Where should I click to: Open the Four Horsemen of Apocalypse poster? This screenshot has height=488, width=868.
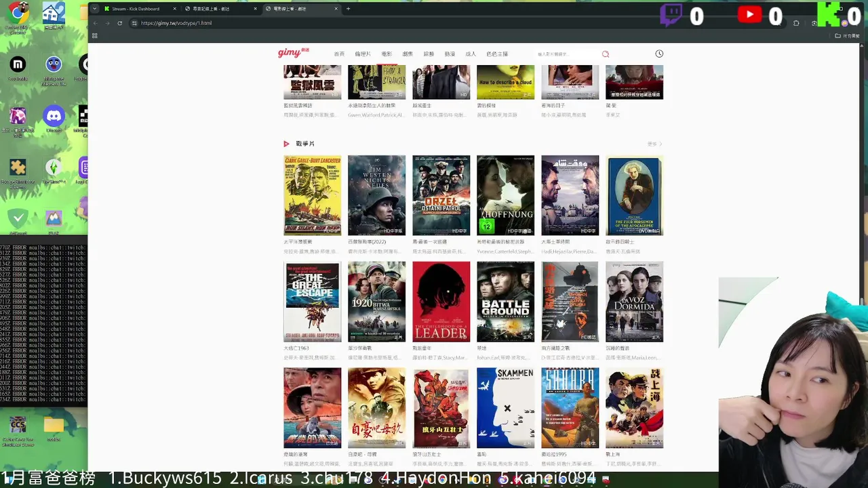pos(635,195)
